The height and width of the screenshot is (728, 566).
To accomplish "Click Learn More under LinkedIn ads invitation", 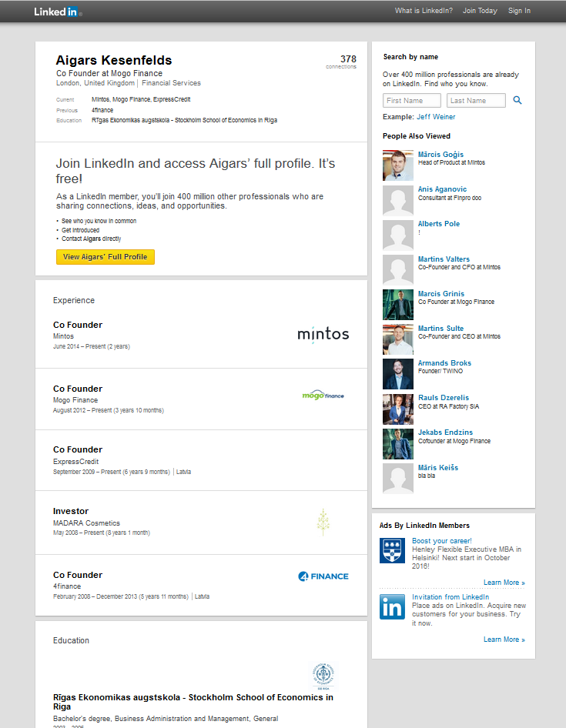I will pos(504,640).
